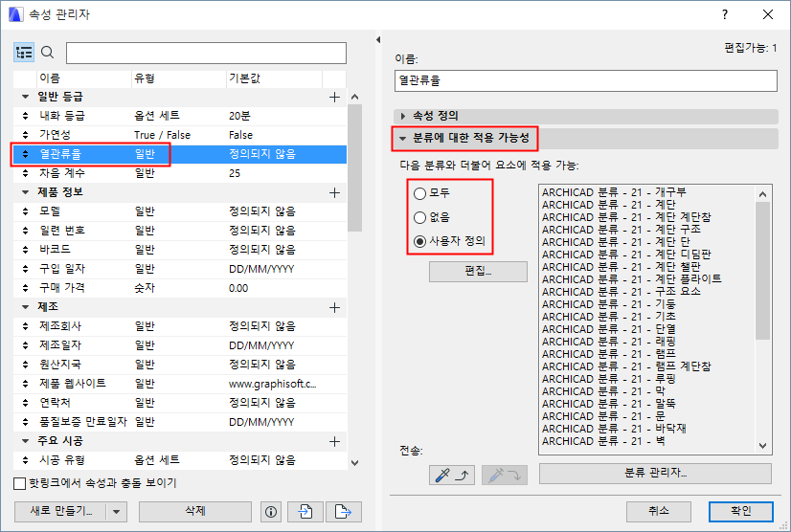Click the property list scrollbar thumb

click(x=354, y=167)
